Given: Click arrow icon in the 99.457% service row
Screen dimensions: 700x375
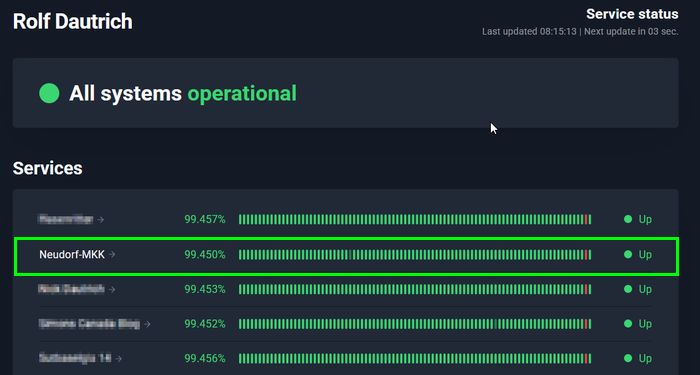Looking at the screenshot, I should [100, 219].
